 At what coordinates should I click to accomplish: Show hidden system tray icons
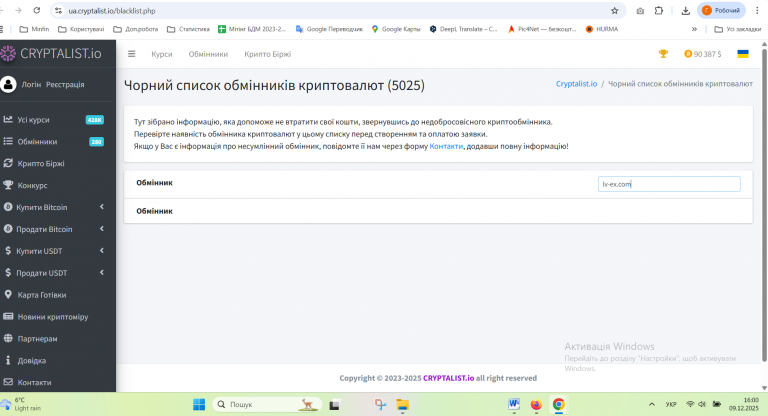click(x=651, y=404)
